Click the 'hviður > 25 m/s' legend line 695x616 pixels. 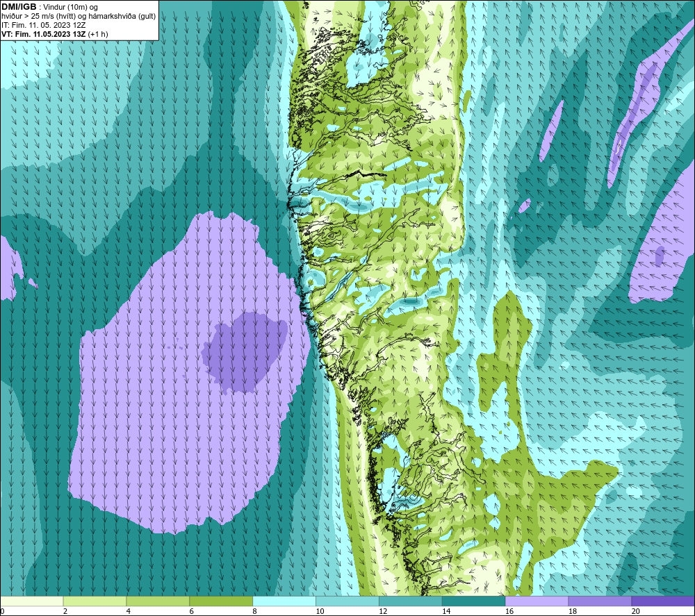[x=79, y=16]
